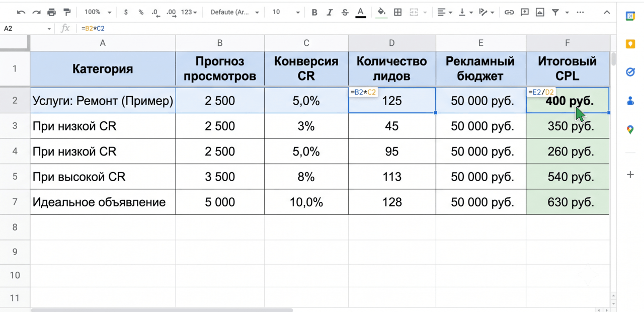Open the vertical align dropdown
This screenshot has width=644, height=312.
[465, 12]
